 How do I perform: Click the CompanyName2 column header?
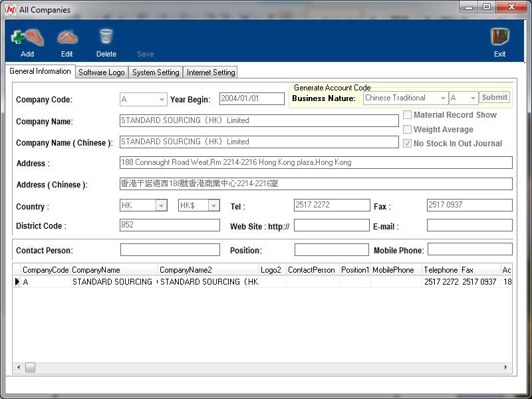(208, 270)
